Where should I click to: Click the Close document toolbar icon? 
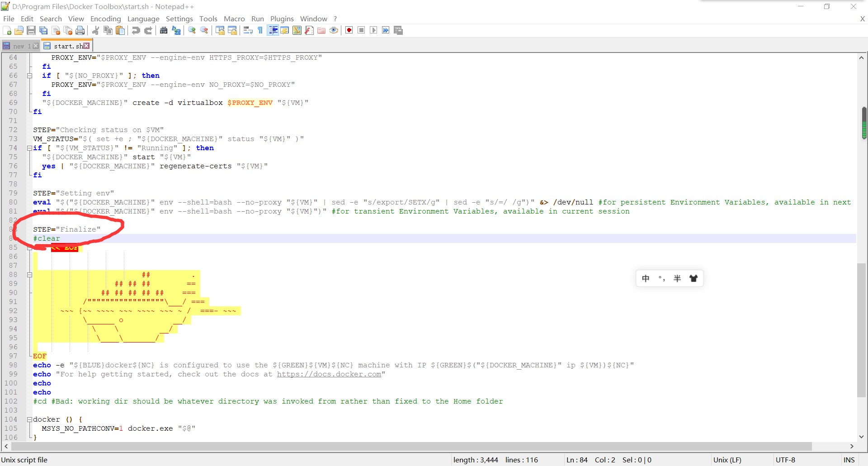[56, 30]
